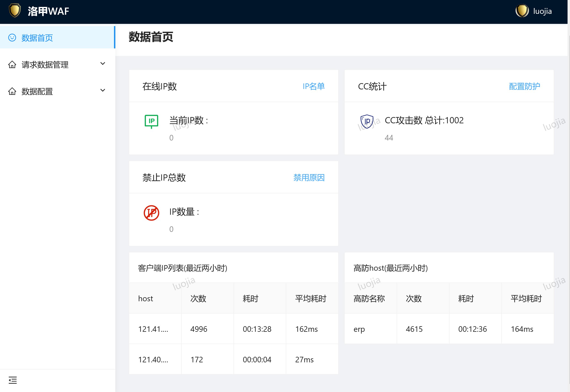Click house icon next to 数据配置
570x392 pixels.
pyautogui.click(x=12, y=91)
